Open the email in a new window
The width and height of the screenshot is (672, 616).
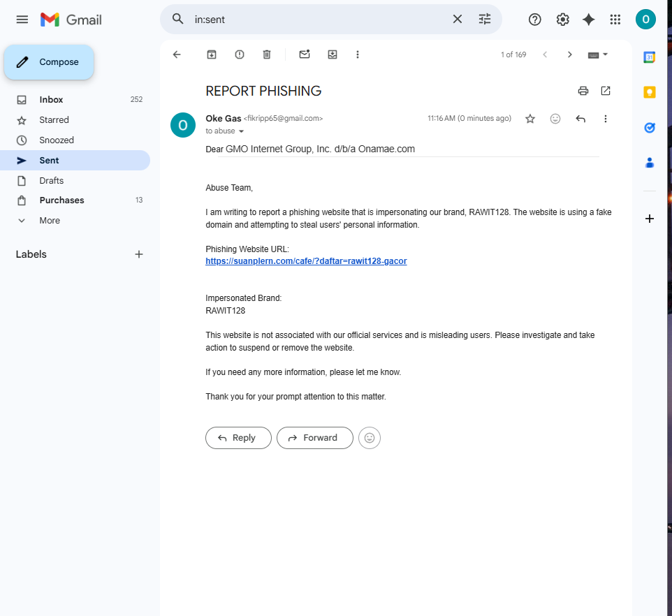click(x=605, y=91)
